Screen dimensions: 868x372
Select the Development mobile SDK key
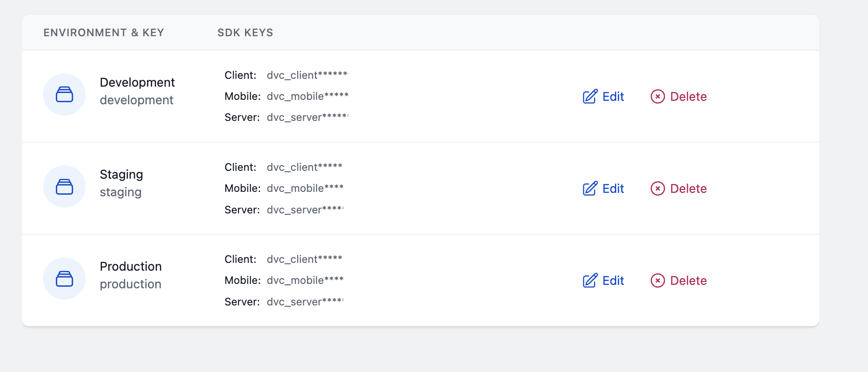pos(307,96)
